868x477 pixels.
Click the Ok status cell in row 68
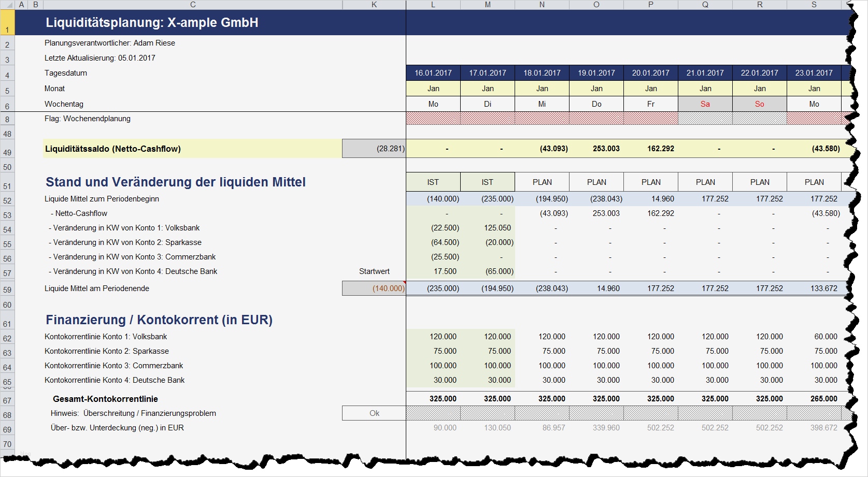tap(374, 413)
